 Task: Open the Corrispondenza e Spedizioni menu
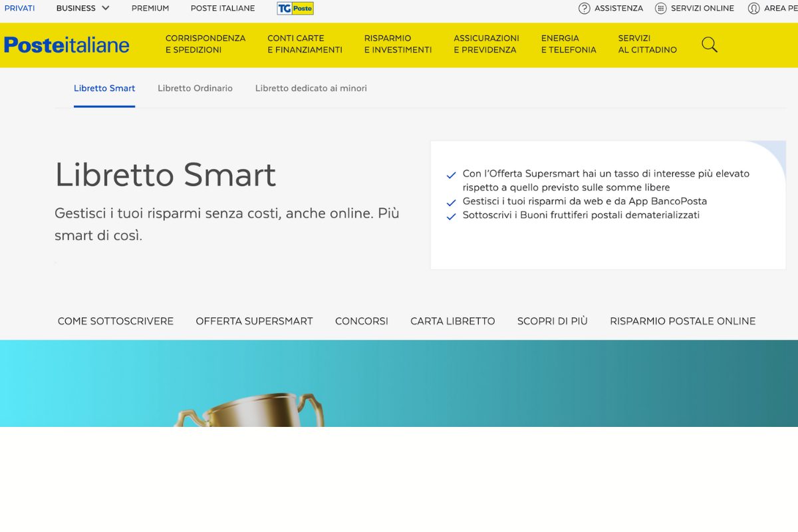206,44
